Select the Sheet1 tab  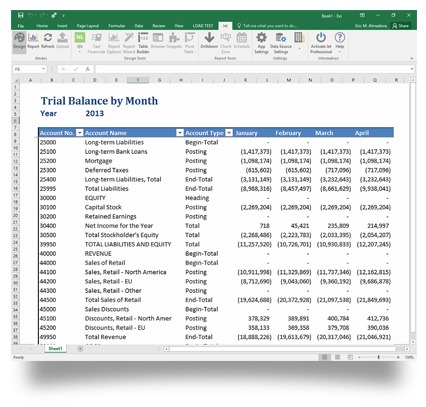55,349
